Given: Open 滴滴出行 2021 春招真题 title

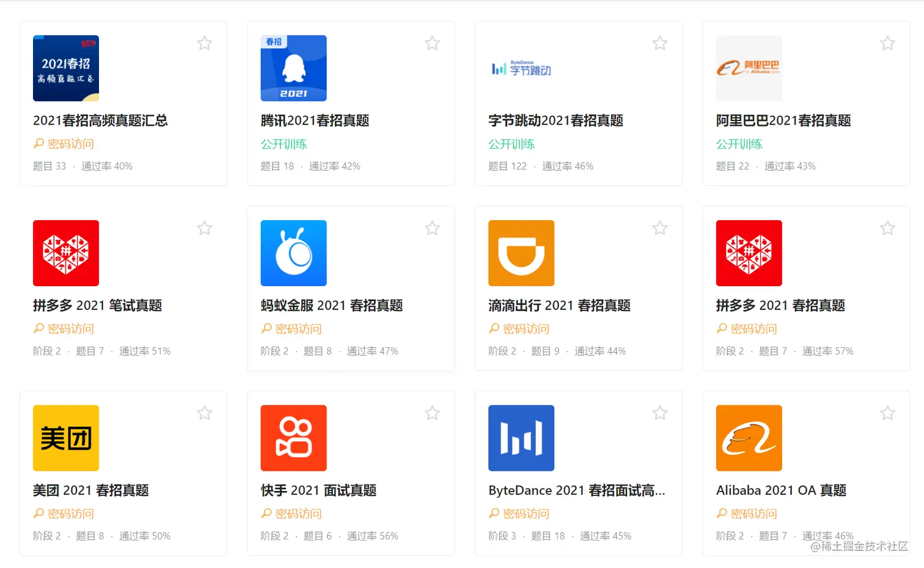Looking at the screenshot, I should click(559, 305).
